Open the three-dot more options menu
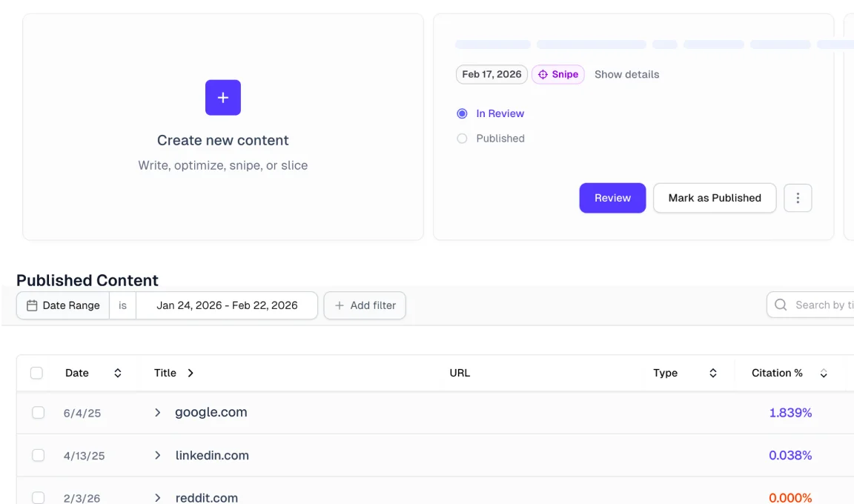 [x=798, y=198]
